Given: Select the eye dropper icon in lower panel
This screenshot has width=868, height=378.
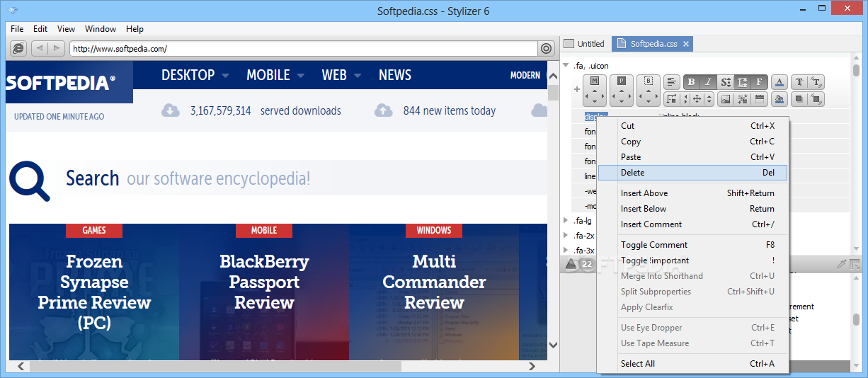Looking at the screenshot, I should tap(842, 264).
